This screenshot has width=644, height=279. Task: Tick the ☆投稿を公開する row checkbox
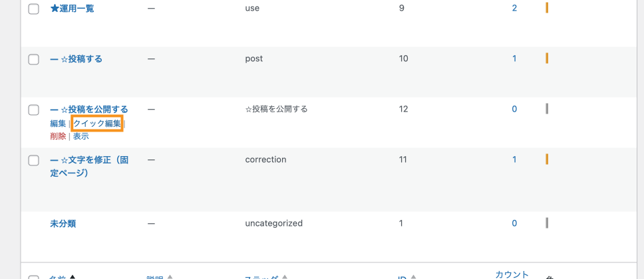(34, 110)
